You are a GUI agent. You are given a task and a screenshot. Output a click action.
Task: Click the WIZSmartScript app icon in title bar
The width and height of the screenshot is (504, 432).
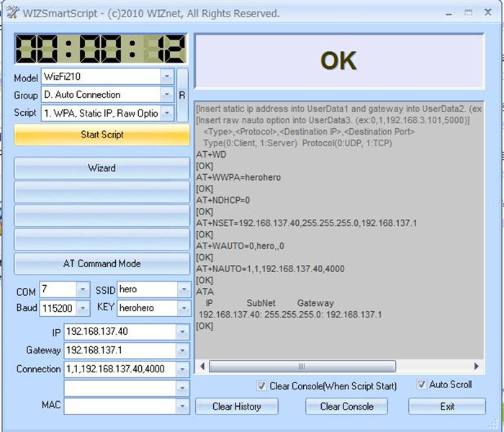tap(12, 12)
